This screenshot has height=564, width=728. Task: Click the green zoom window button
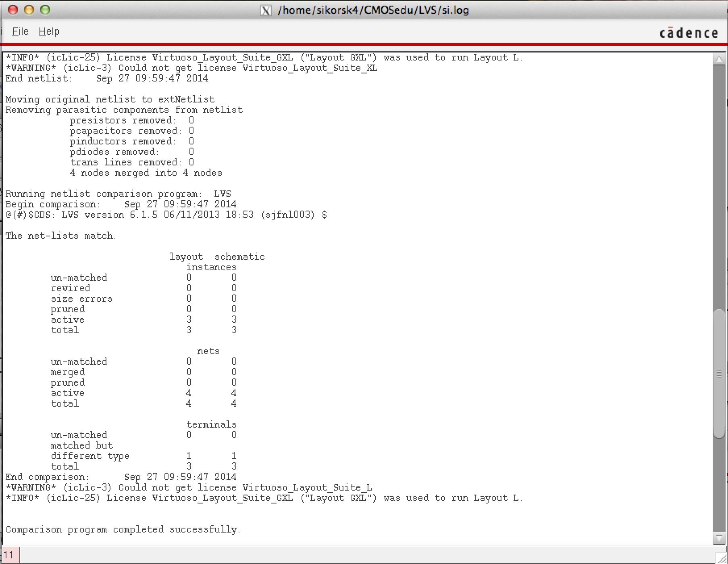tap(45, 10)
